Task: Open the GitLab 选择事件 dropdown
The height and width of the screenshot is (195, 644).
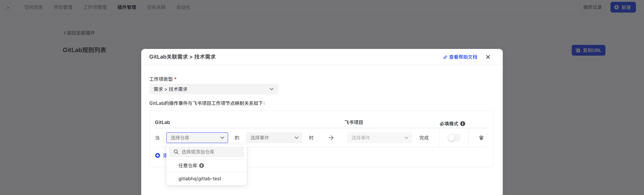Action: (274, 138)
